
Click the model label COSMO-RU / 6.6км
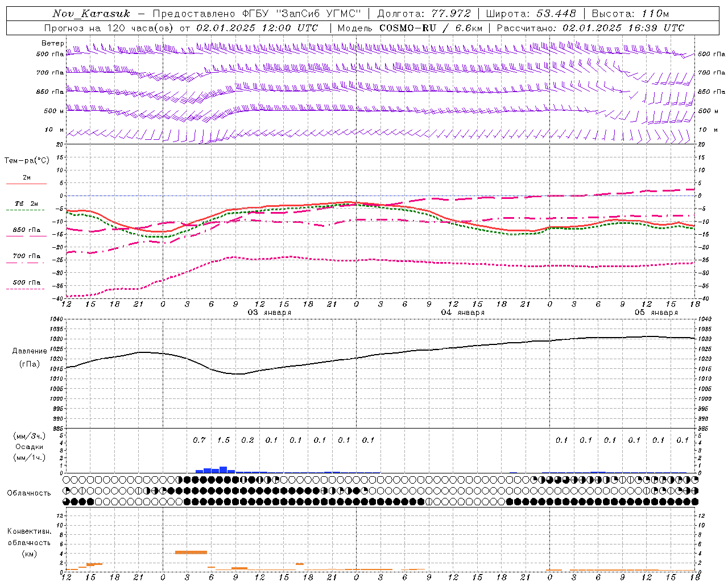pyautogui.click(x=431, y=28)
